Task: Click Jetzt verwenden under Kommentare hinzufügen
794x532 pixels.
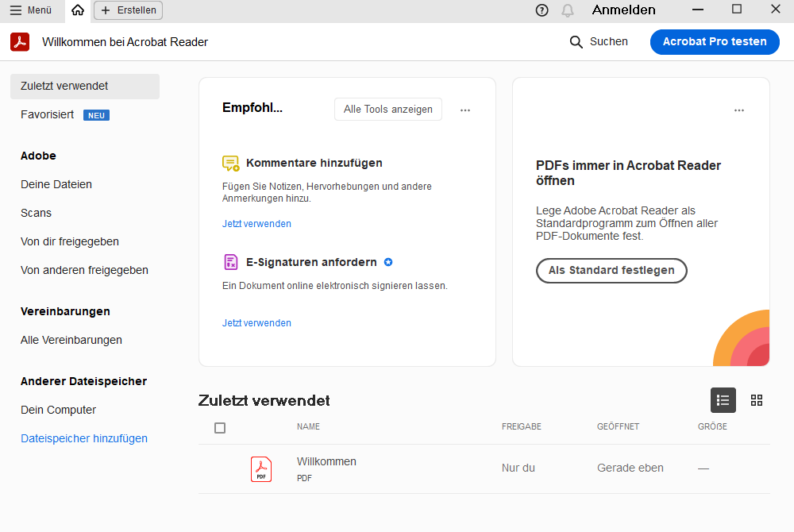Action: 256,224
